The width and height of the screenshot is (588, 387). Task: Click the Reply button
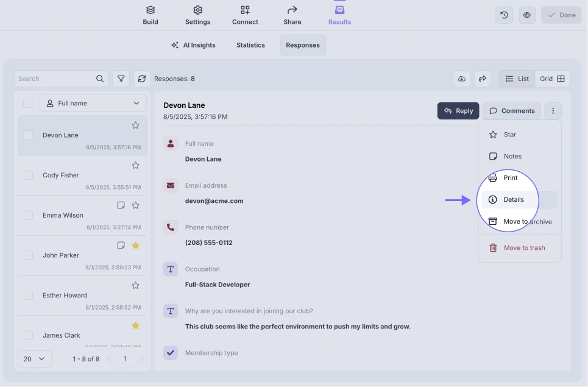pyautogui.click(x=458, y=111)
